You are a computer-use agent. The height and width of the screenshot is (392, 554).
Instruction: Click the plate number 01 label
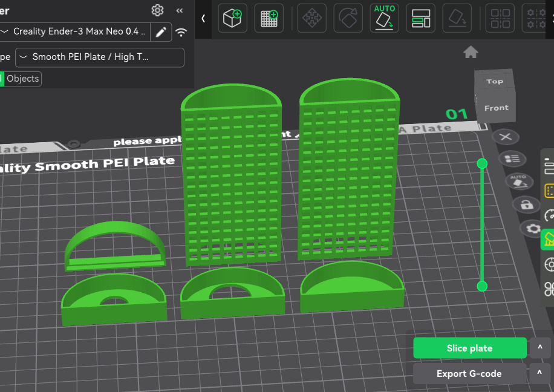[x=457, y=114]
